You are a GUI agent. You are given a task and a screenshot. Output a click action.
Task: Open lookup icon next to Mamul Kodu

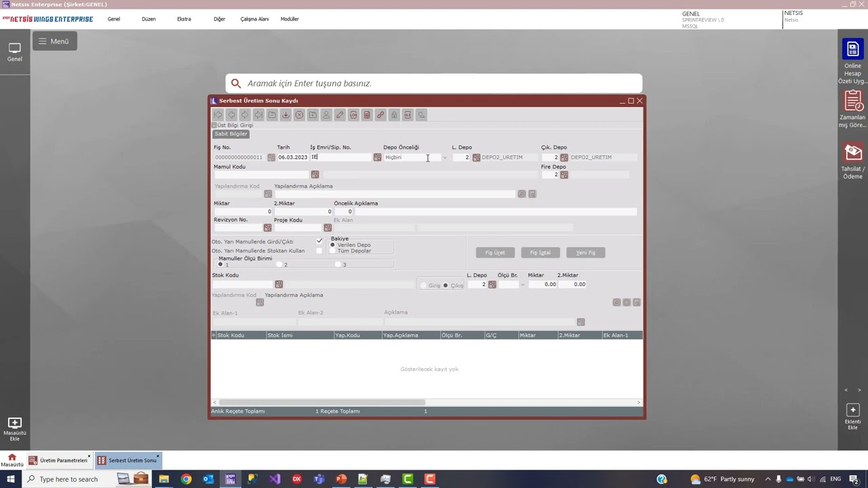(x=315, y=175)
